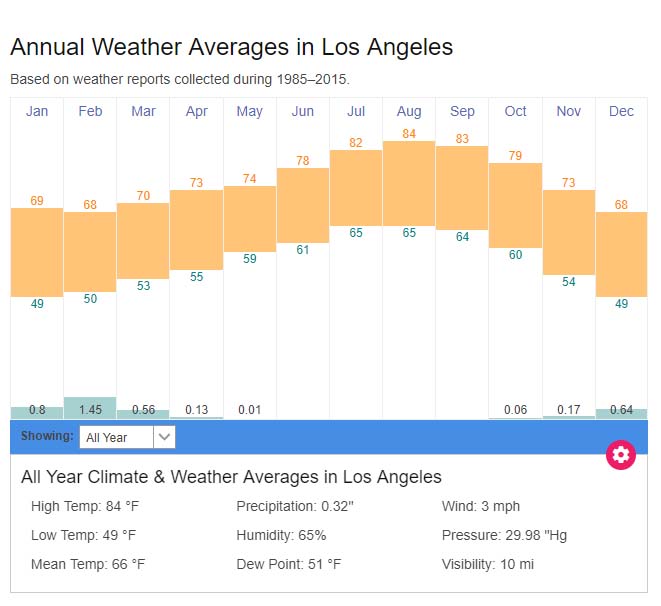Image resolution: width=661 pixels, height=606 pixels.
Task: Click the December precipitation bar
Action: [x=621, y=413]
